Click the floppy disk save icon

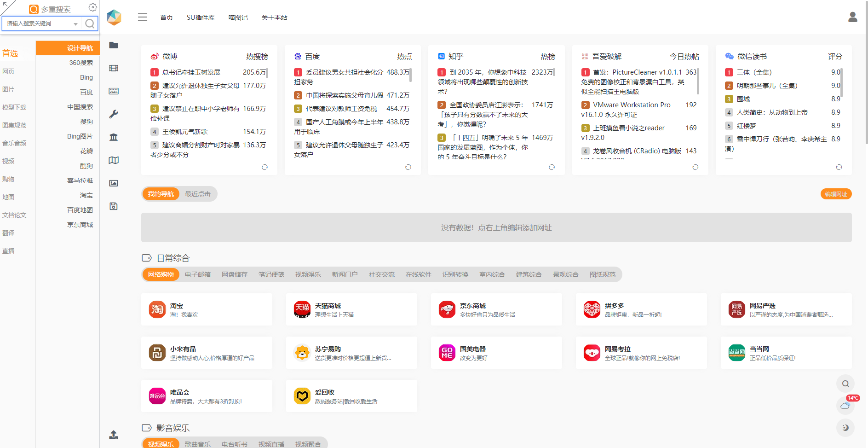point(114,206)
